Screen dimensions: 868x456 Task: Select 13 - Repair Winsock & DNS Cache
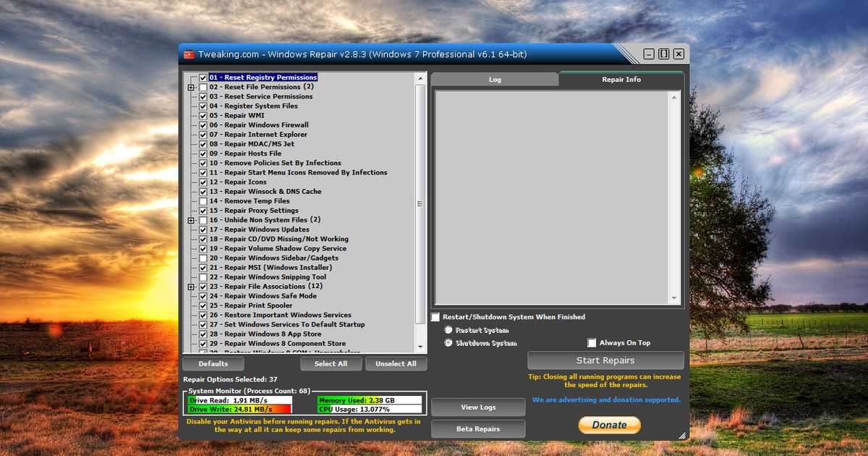265,192
